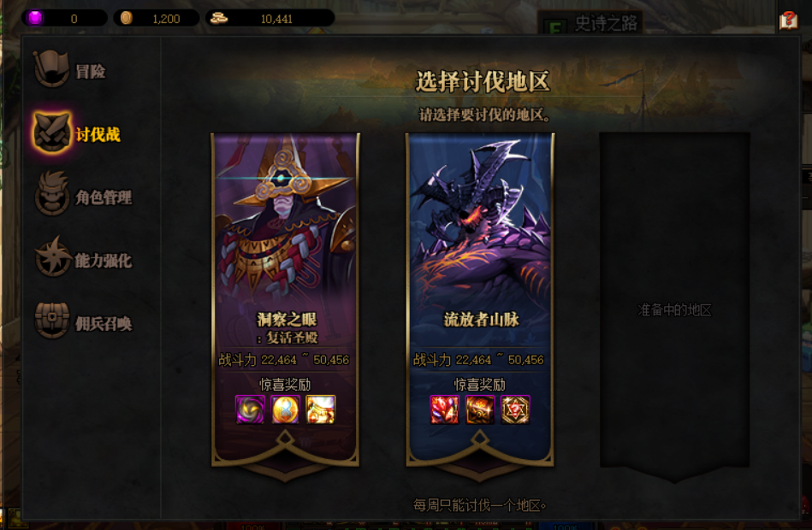This screenshot has height=530, width=812.
Task: Click the gold coin stack currency icon
Action: coord(218,18)
